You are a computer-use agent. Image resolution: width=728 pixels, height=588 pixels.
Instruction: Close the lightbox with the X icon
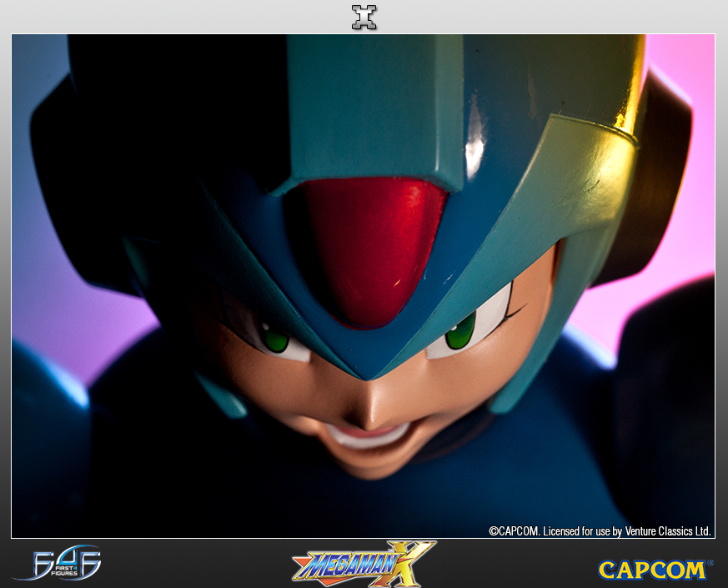(364, 18)
